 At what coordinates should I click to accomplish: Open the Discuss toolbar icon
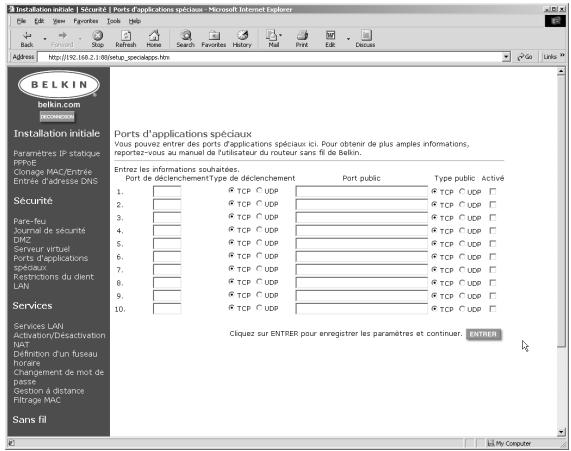click(365, 39)
